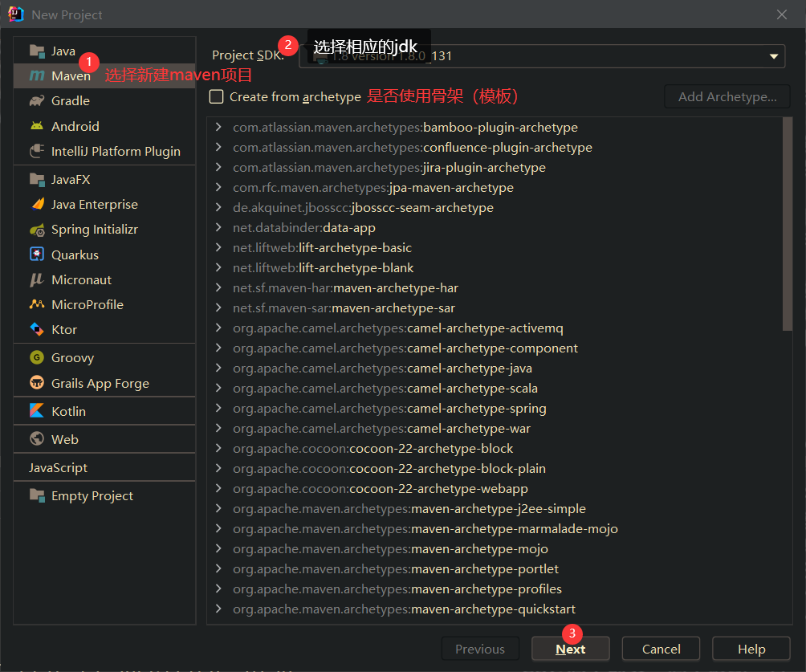The height and width of the screenshot is (672, 806).
Task: Enable Create from archetype checkbox
Action: tap(217, 96)
